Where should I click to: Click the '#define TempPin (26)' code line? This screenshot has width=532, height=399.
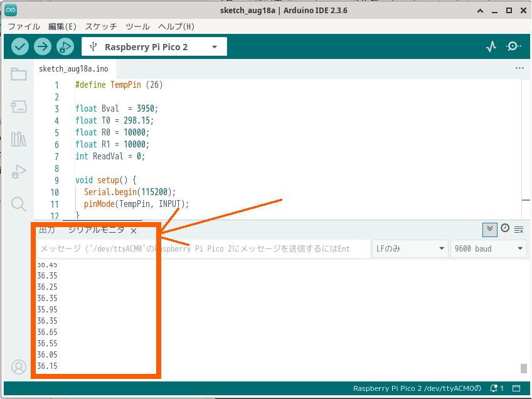pyautogui.click(x=119, y=85)
